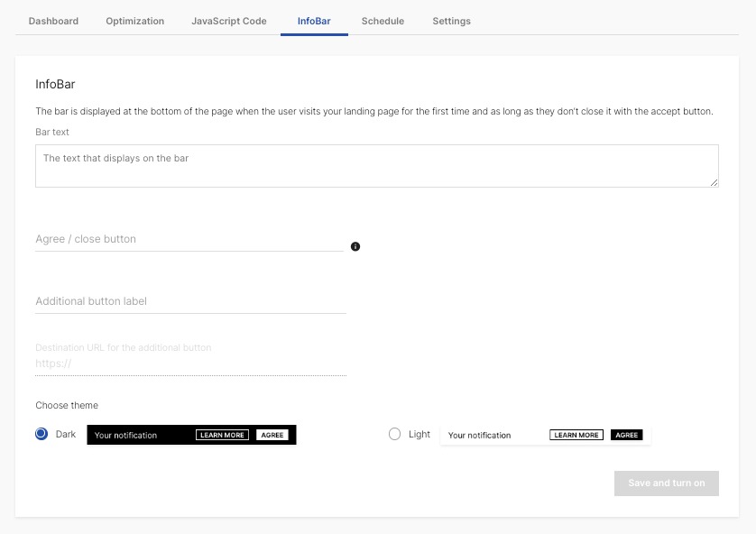This screenshot has height=534, width=756.
Task: Go to the Settings tab
Action: pos(451,20)
